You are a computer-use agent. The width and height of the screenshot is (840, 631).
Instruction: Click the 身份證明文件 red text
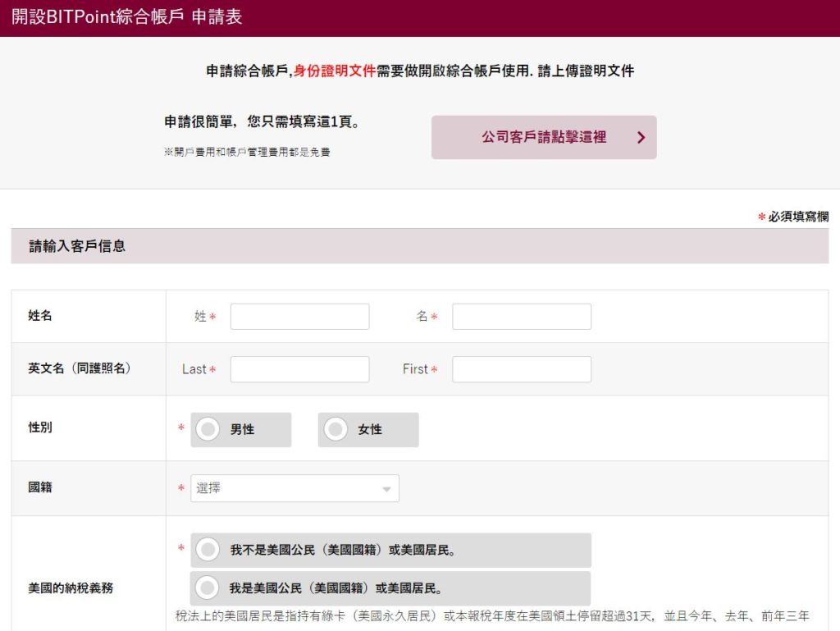pos(335,71)
